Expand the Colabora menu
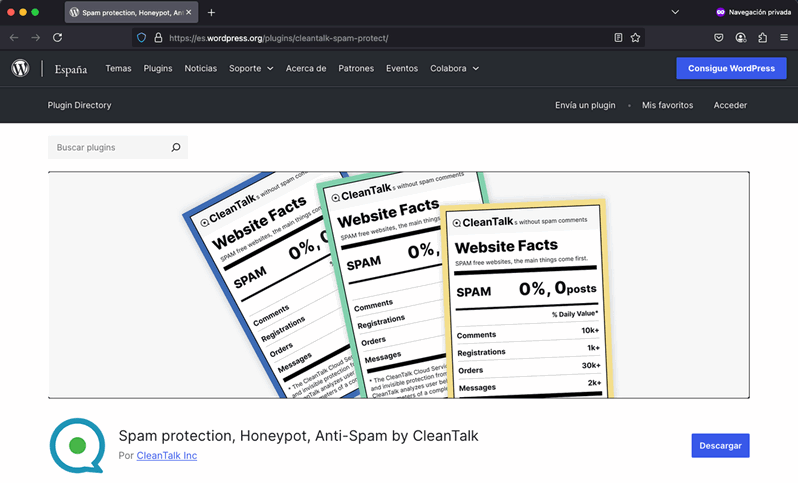The width and height of the screenshot is (798, 483). pos(454,68)
